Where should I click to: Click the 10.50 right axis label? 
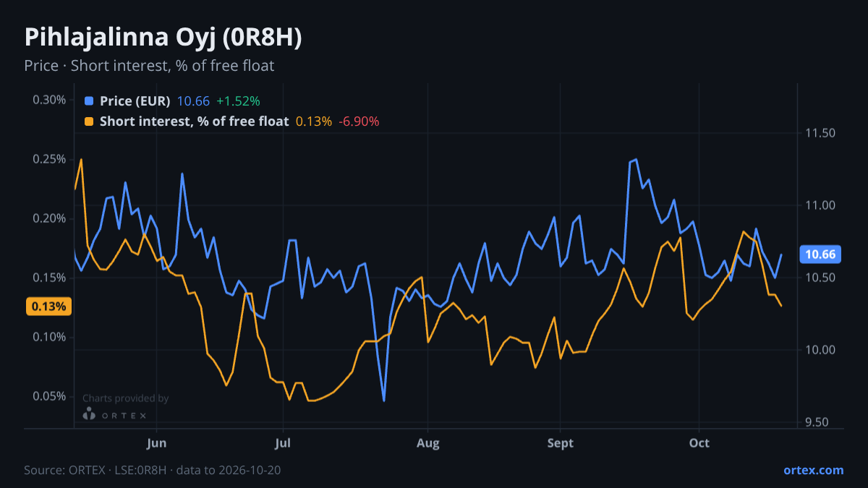pyautogui.click(x=819, y=278)
